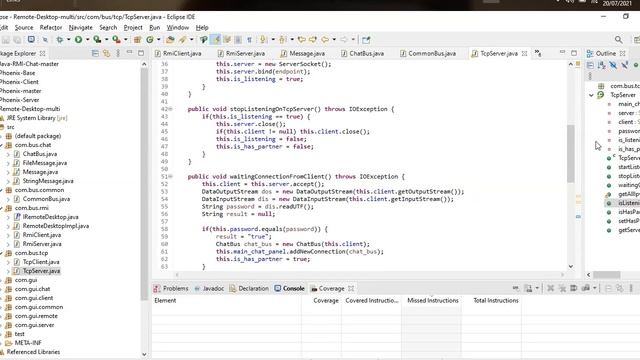Open the Javadoc tab
This screenshot has width=640, height=360.
tap(209, 289)
